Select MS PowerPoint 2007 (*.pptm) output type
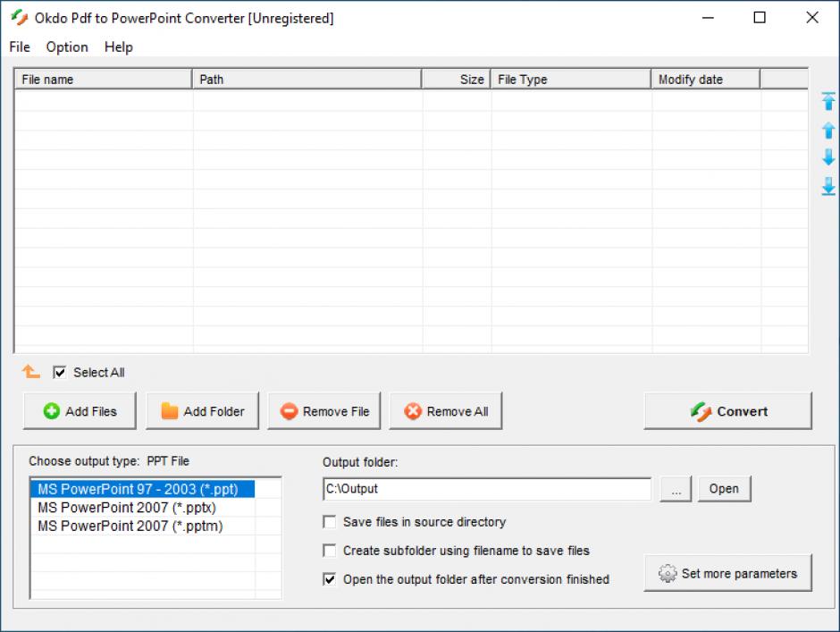 click(x=142, y=526)
